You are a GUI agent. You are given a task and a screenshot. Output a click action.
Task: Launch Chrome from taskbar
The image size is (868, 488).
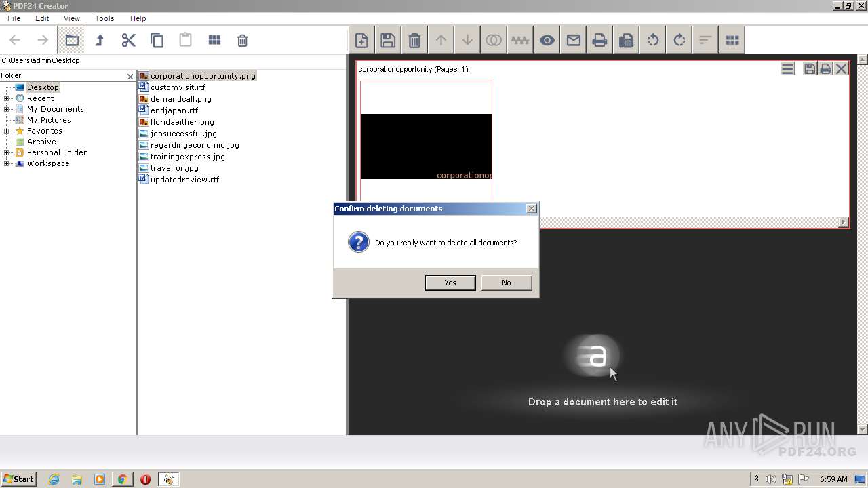coord(122,479)
